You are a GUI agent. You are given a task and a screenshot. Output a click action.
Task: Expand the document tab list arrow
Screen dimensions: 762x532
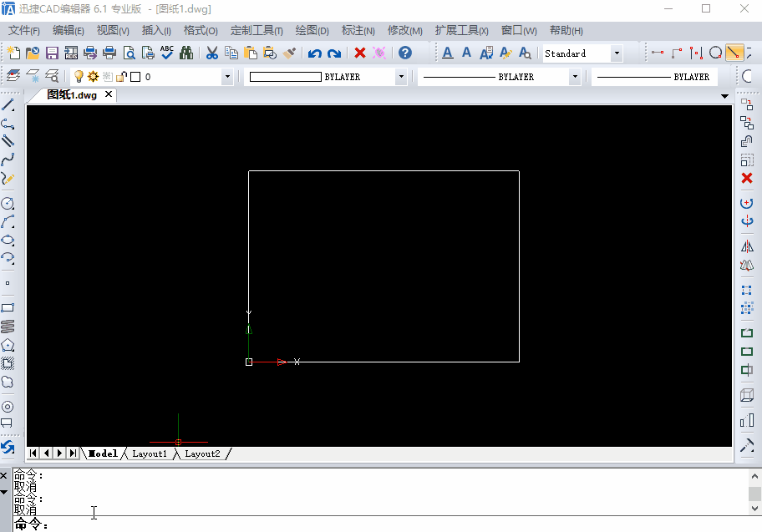pyautogui.click(x=724, y=96)
